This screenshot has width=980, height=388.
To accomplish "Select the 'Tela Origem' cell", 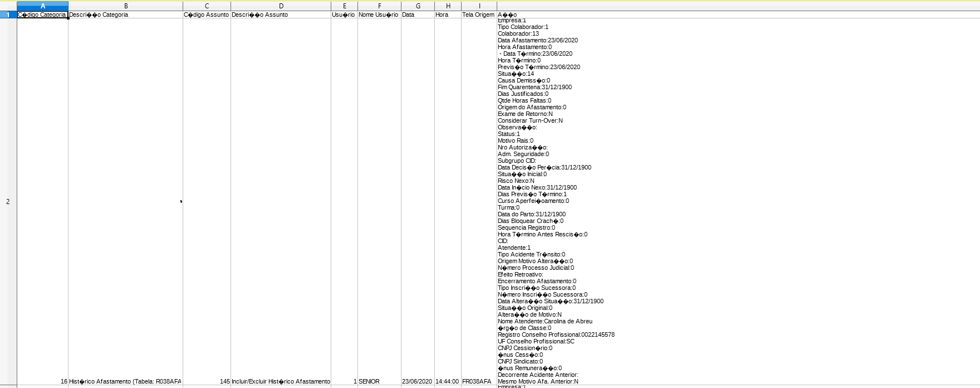I will (478, 15).
